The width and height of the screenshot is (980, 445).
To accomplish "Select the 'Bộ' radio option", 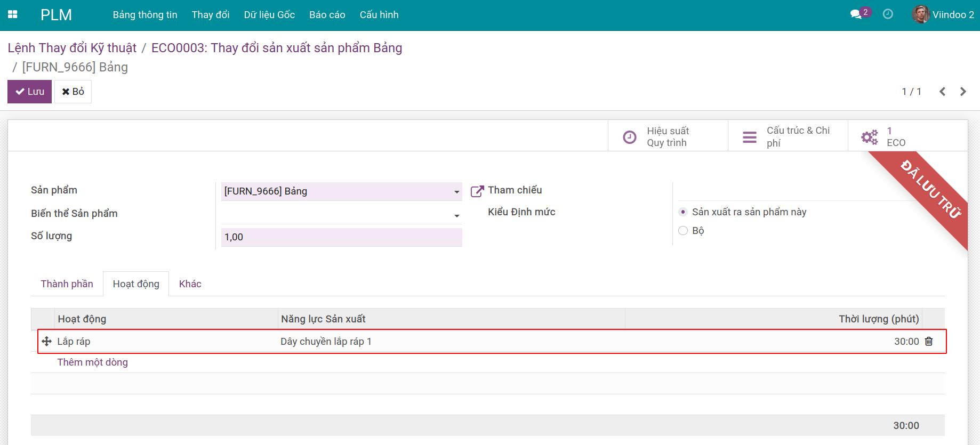I will [x=683, y=231].
